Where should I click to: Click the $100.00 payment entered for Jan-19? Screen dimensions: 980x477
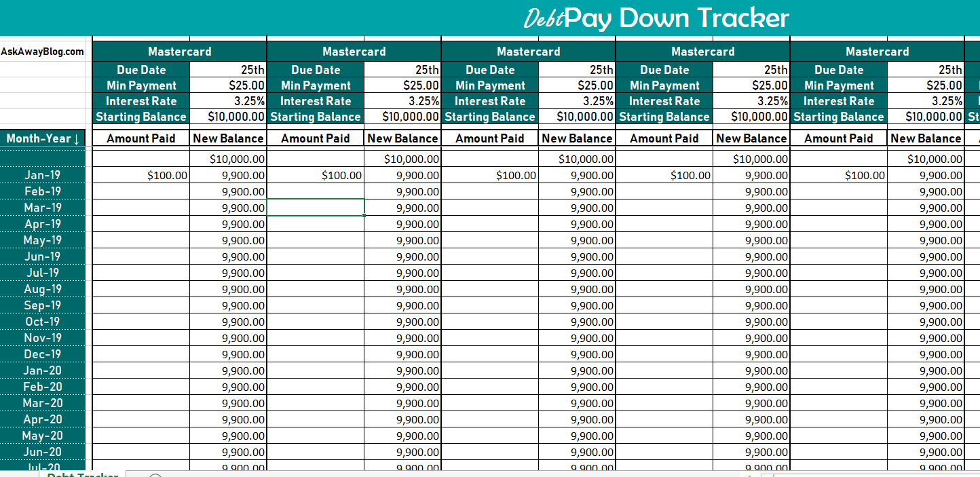click(x=140, y=175)
